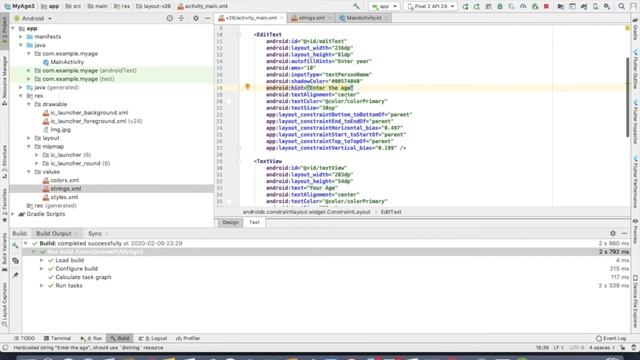640x360 pixels.
Task: Open the Profiler tool window
Action: pos(188,338)
